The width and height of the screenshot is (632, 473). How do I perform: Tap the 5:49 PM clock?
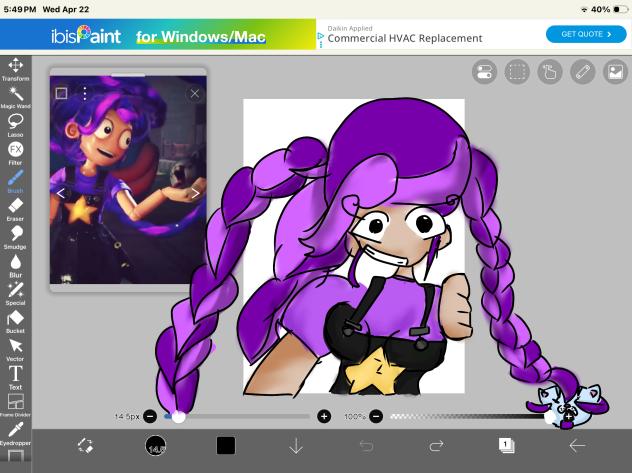coord(20,9)
